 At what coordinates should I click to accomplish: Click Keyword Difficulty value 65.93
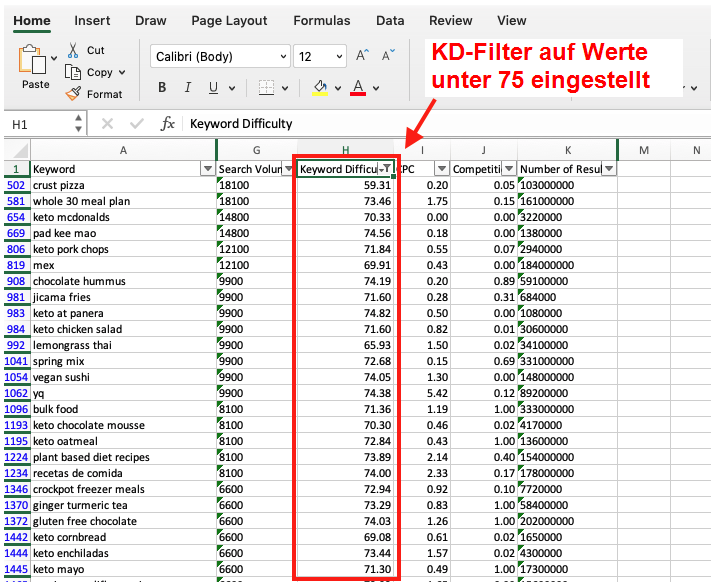point(345,345)
